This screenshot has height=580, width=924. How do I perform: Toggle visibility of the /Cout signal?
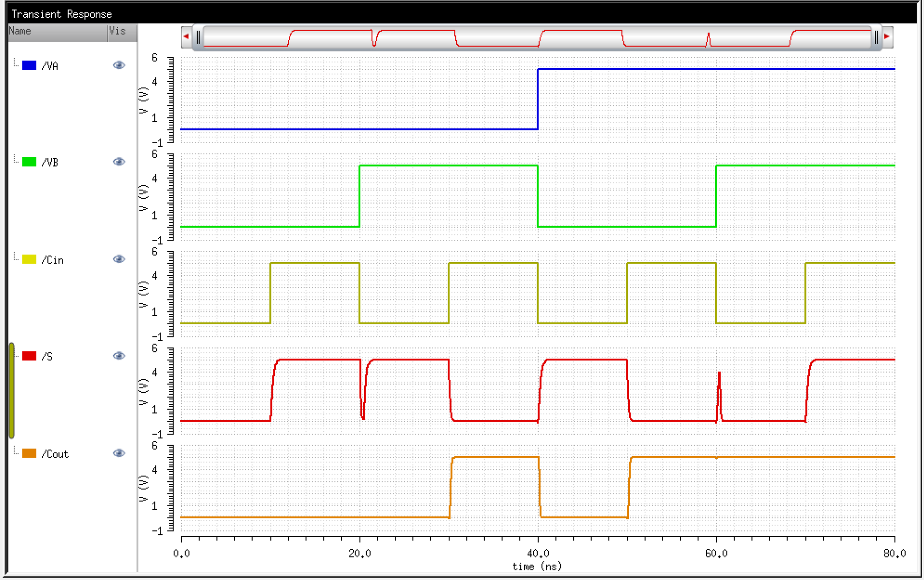click(119, 453)
